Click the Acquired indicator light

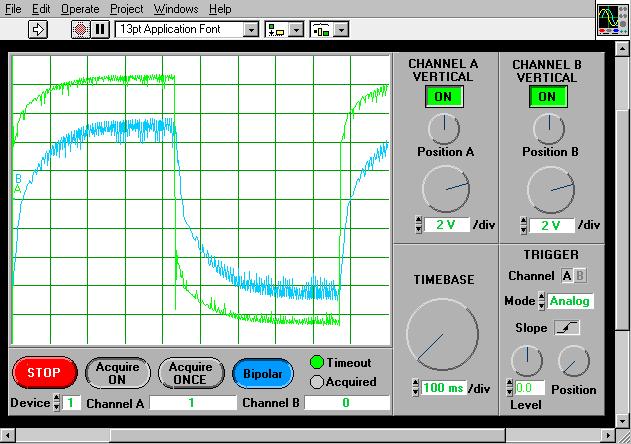[317, 382]
